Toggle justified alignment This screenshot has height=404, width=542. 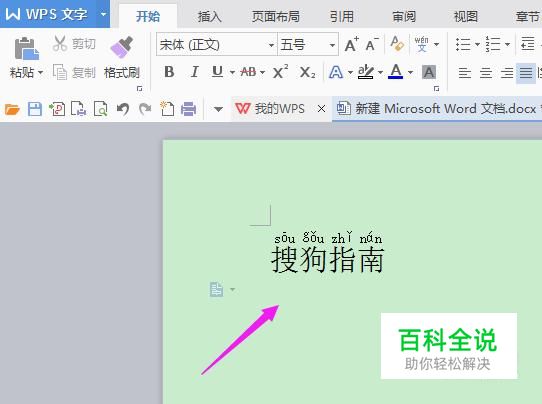(x=526, y=73)
